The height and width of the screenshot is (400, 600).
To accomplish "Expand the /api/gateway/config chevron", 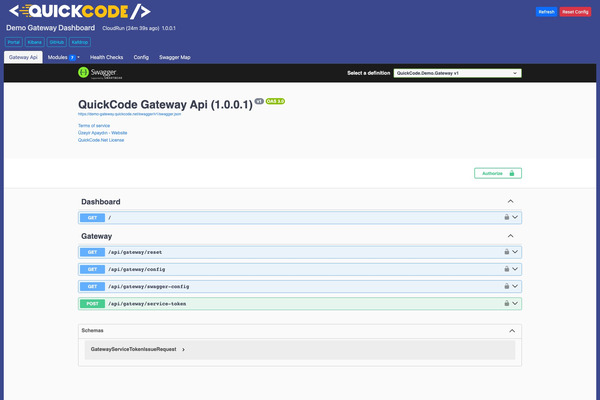I will point(515,269).
